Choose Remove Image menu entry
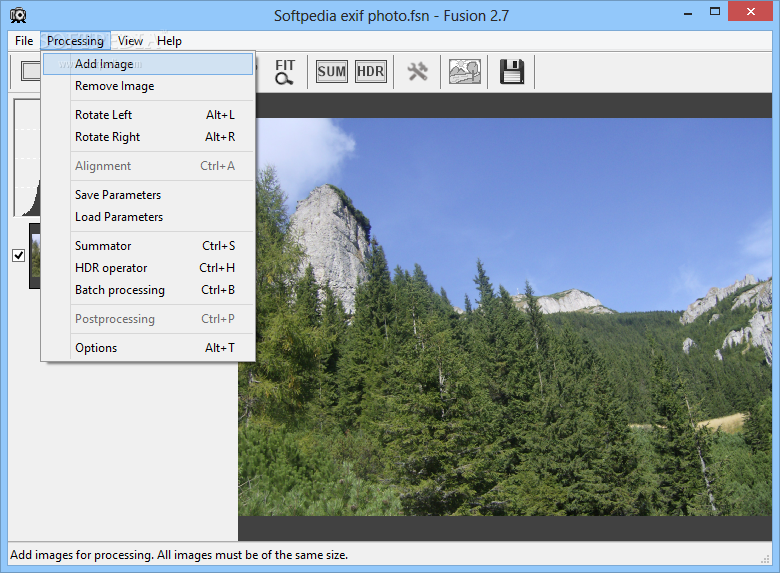This screenshot has width=780, height=573. tap(148, 86)
